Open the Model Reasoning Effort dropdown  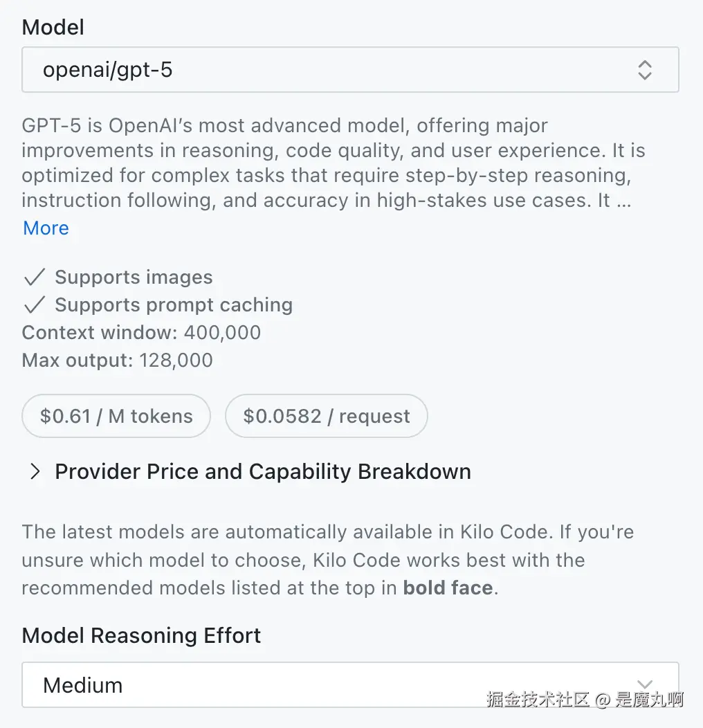349,685
